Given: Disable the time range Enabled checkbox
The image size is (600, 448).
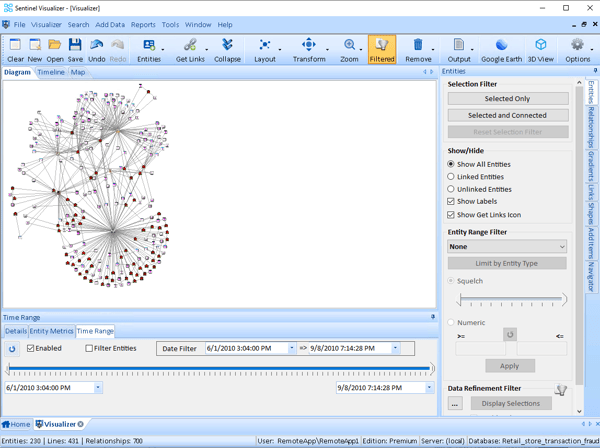Looking at the screenshot, I should tap(31, 349).
